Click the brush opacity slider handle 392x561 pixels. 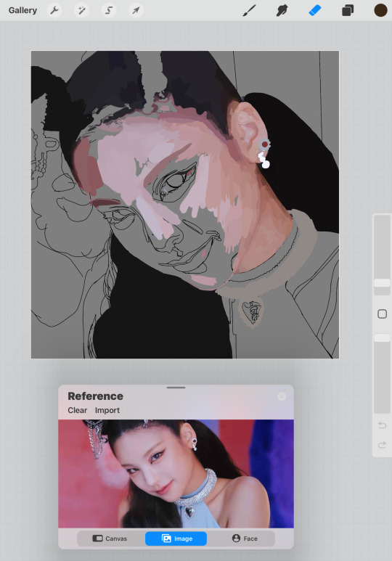click(382, 337)
